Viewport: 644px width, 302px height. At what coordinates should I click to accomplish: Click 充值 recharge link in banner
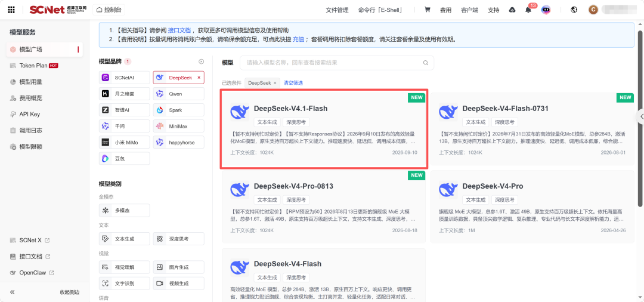[x=299, y=40]
